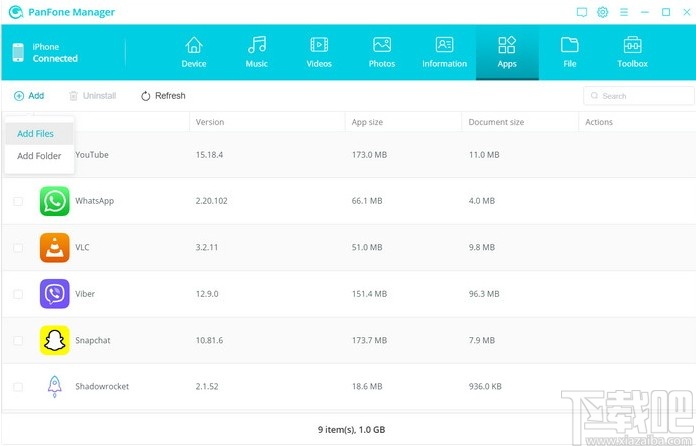Click the 66.1 MB app size
696x446 pixels.
coord(367,201)
